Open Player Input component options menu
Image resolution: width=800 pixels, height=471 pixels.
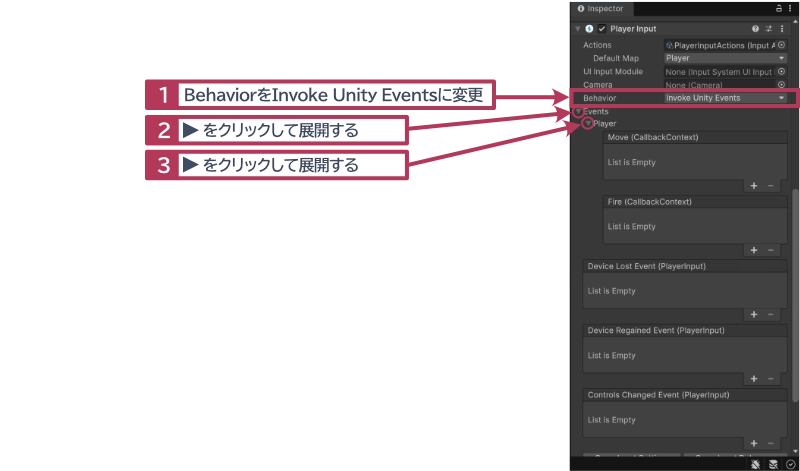tap(782, 29)
